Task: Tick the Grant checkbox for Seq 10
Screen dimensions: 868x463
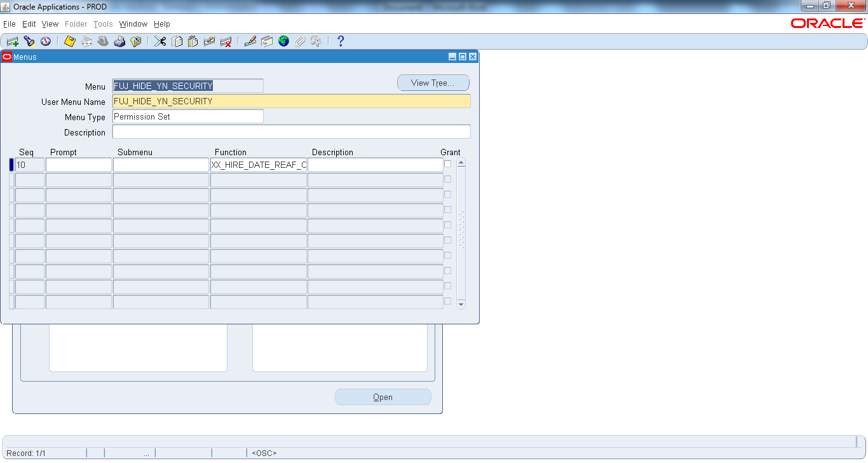Action: pos(447,164)
